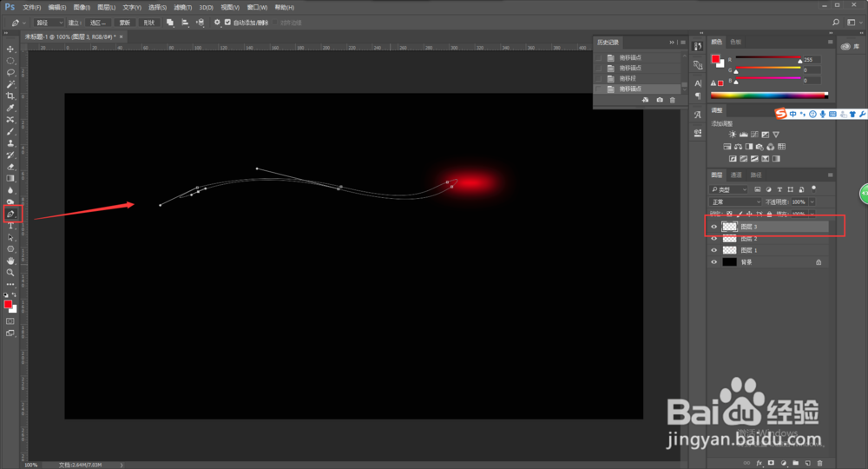Toggle Quick Mask mode icon
The image size is (868, 469).
click(10, 321)
